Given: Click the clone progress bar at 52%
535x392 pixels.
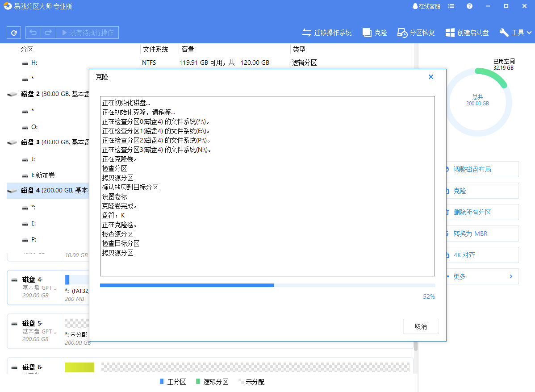Looking at the screenshot, I should 268,285.
